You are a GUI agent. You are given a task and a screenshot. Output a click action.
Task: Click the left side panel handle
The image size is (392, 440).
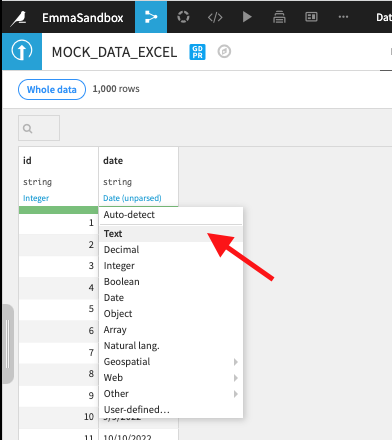[8, 344]
